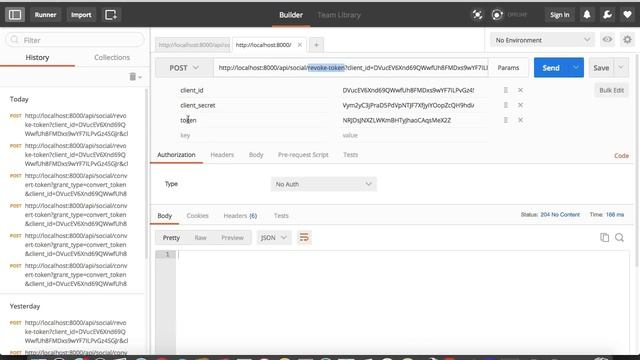Open the Send button dropdown arrow
Viewport: 640px width, 360px height.
coord(576,67)
